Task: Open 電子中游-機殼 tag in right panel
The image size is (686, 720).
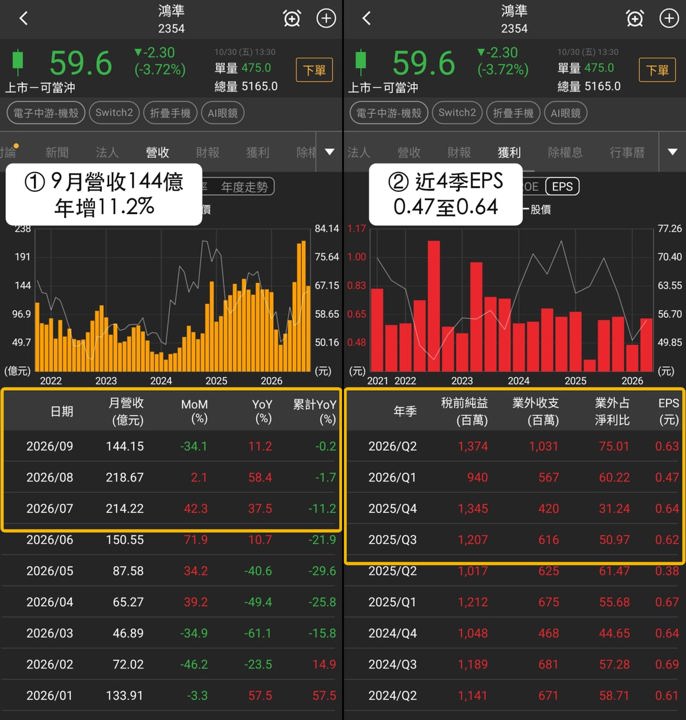Action: tap(389, 113)
